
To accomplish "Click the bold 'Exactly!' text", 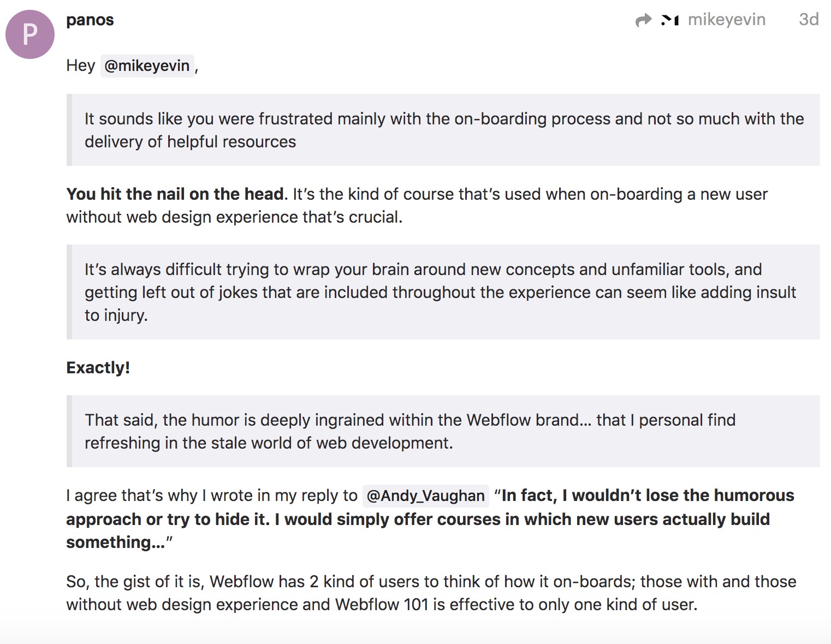I will (x=98, y=368).
